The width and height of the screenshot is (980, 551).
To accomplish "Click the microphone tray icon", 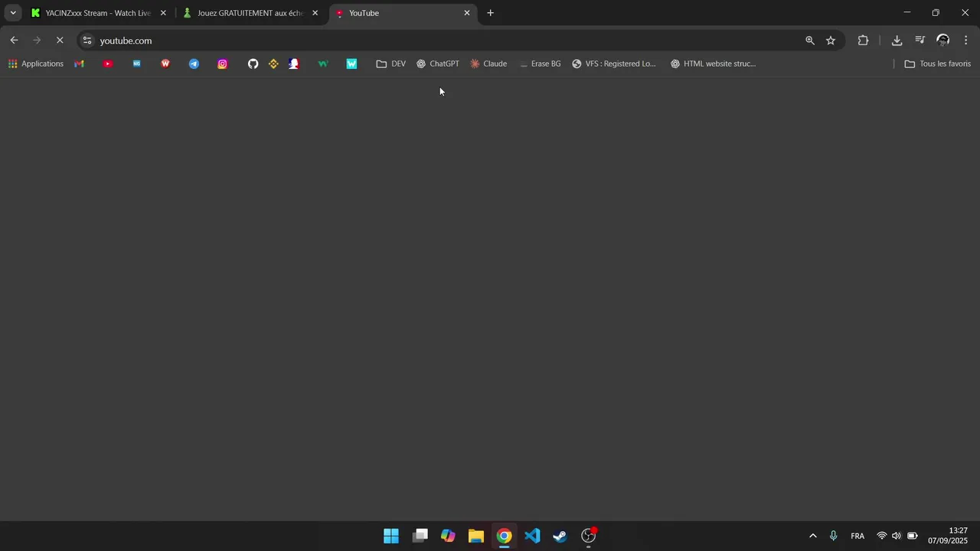I will [x=833, y=536].
